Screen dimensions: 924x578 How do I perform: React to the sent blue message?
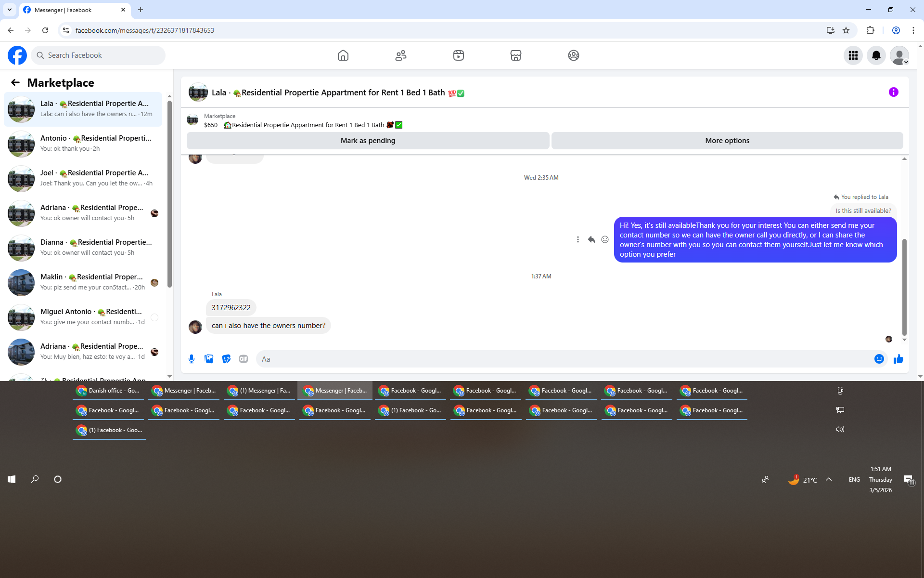(605, 239)
